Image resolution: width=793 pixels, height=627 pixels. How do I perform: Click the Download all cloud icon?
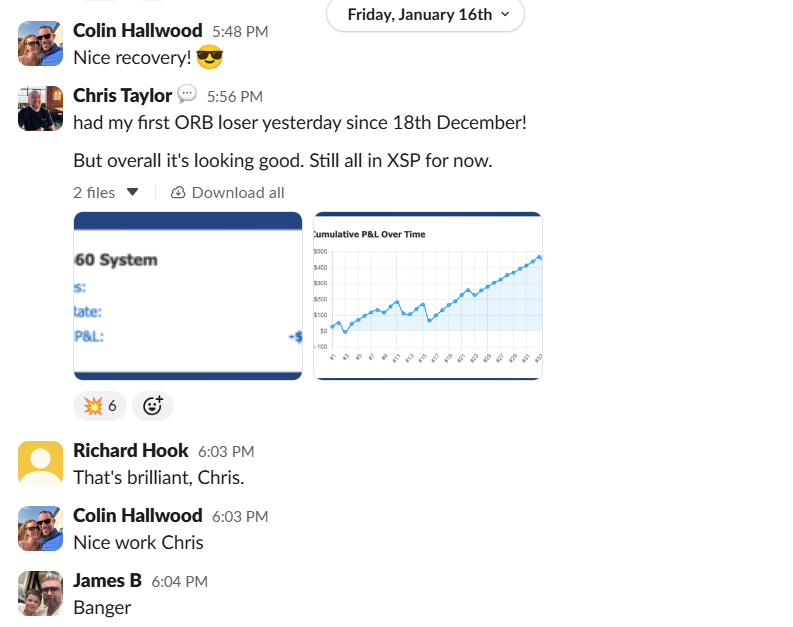[178, 192]
